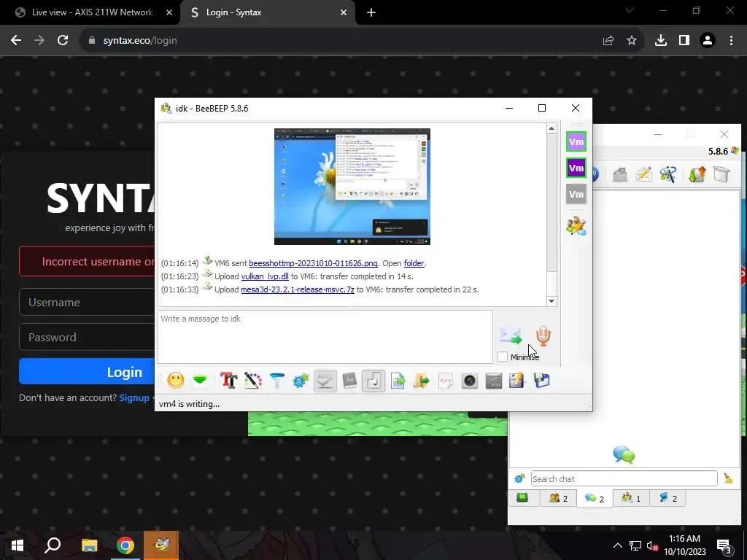The image size is (747, 560).
Task: Send the message with envelope arrow button
Action: click(511, 335)
